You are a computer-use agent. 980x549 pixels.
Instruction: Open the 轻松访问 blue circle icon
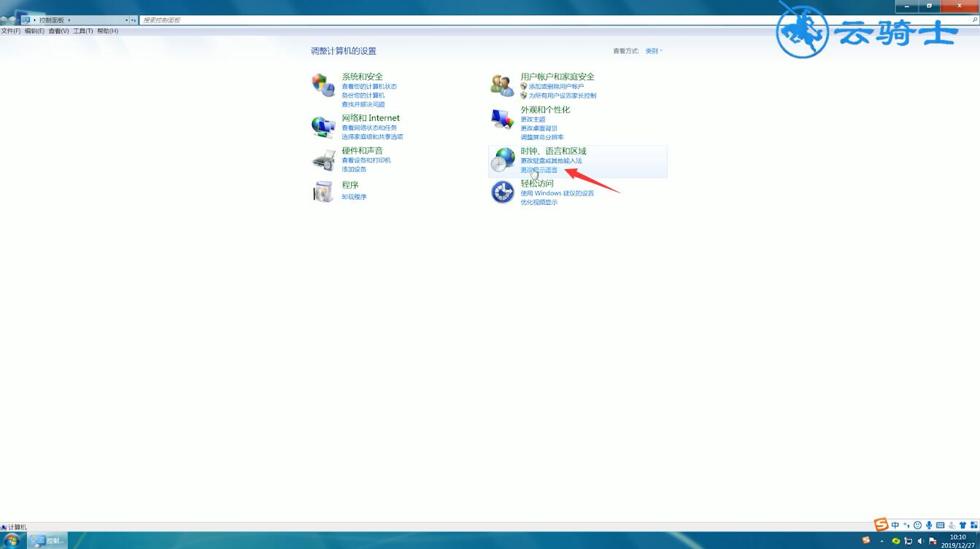[x=502, y=192]
